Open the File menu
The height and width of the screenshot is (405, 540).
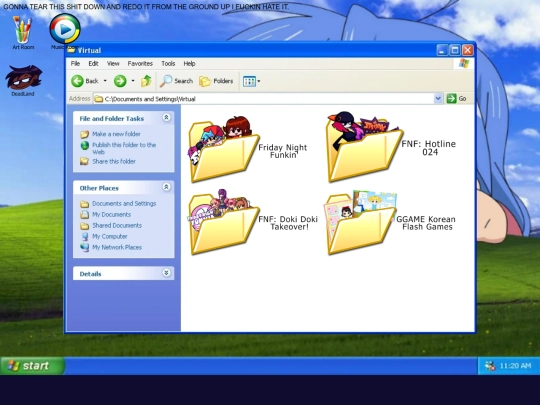click(x=75, y=63)
